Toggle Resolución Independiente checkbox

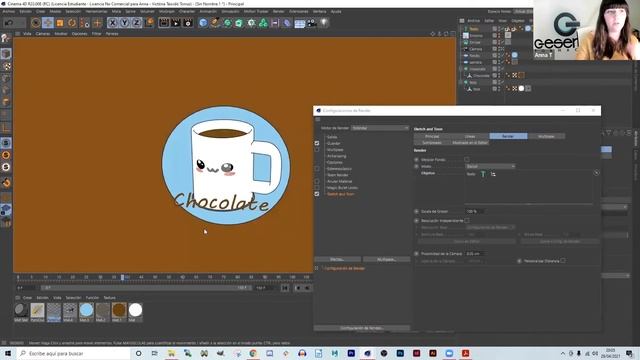(x=467, y=220)
